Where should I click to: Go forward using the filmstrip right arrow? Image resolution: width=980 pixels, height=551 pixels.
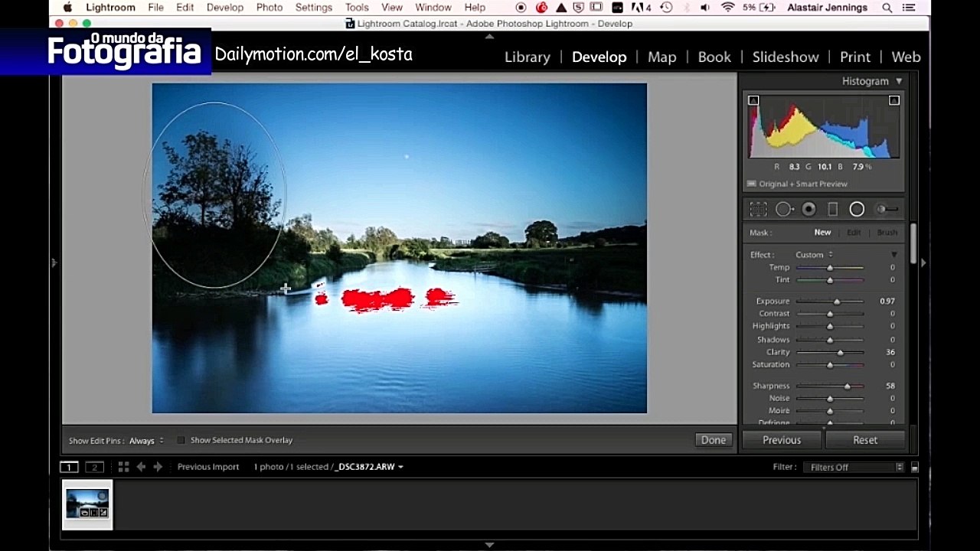click(x=158, y=467)
